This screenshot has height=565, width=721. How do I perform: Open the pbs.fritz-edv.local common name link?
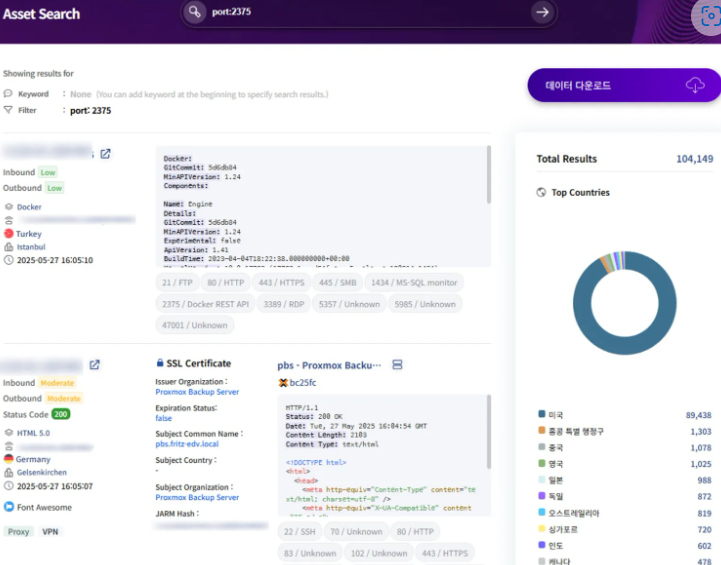(x=187, y=444)
